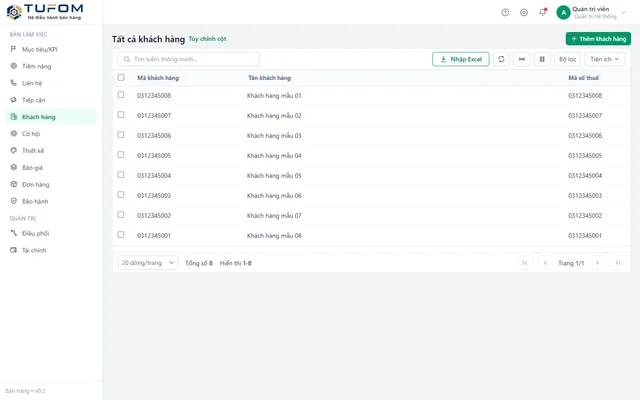Open notifications bell icon
Image resolution: width=640 pixels, height=400 pixels.
coord(542,12)
